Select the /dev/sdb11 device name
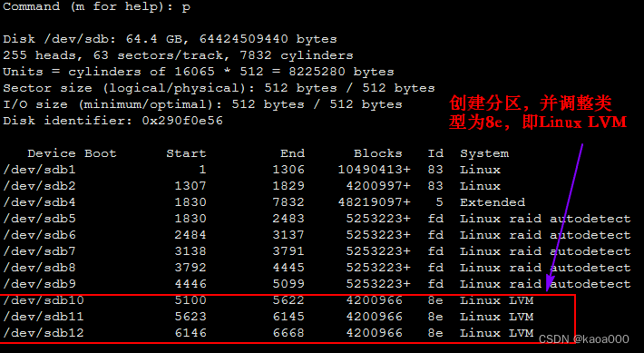 point(44,317)
